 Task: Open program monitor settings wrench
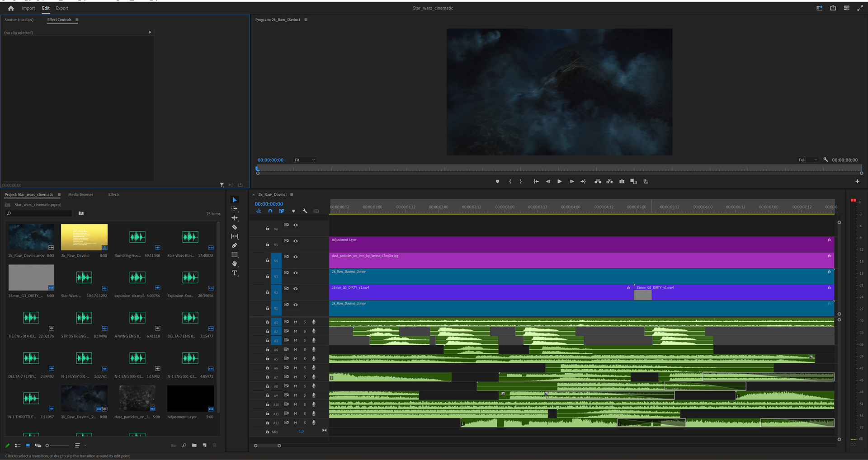click(x=826, y=160)
